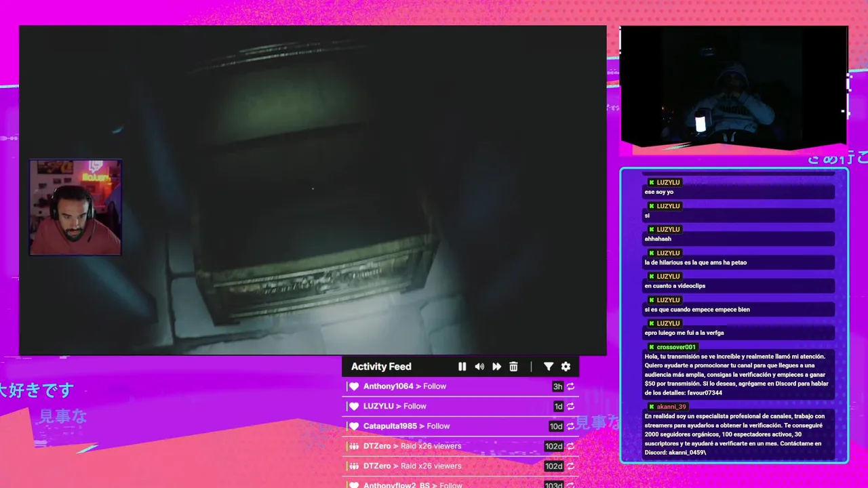Click the message 'si es que cuando empece empece bien'
The height and width of the screenshot is (488, 868).
(697, 309)
